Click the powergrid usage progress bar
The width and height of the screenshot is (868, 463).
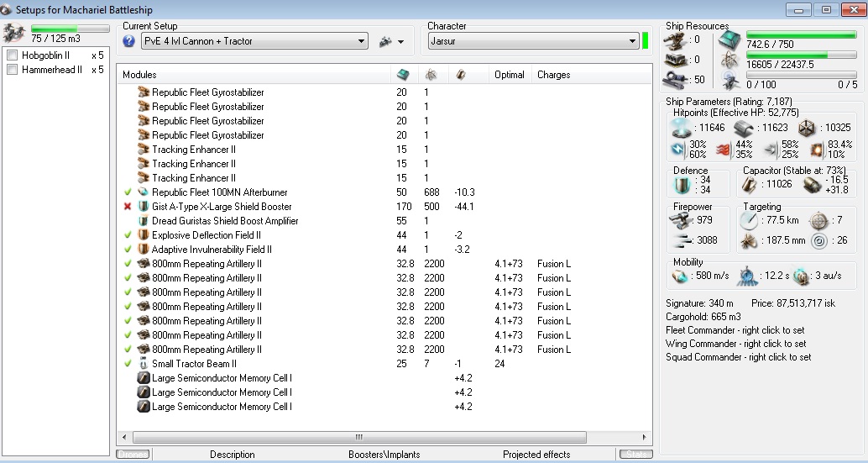(x=802, y=55)
